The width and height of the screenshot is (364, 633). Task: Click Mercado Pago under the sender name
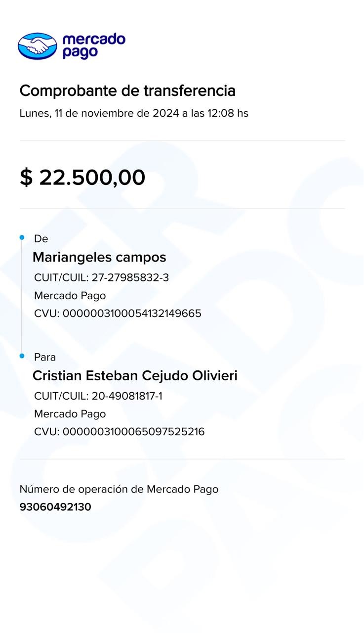click(70, 296)
